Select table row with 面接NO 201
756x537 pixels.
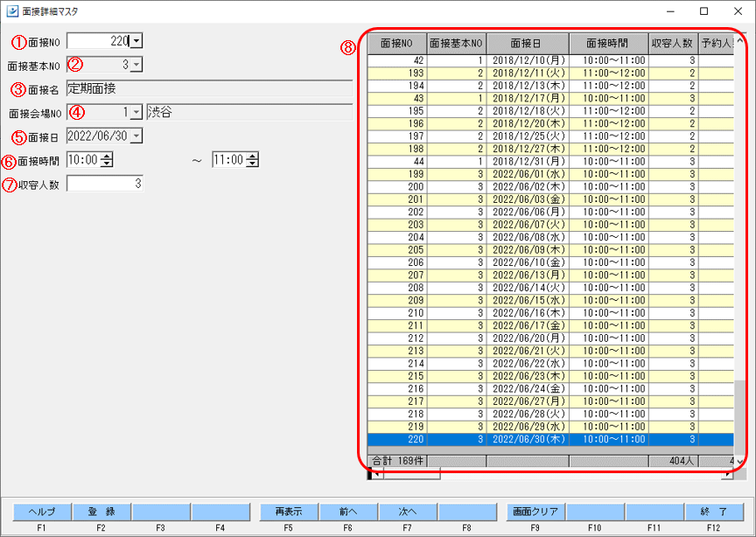[x=550, y=199]
